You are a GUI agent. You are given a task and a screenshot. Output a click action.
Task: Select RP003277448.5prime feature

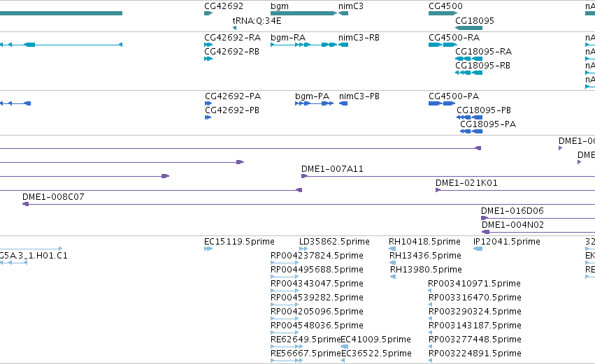coord(430,347)
